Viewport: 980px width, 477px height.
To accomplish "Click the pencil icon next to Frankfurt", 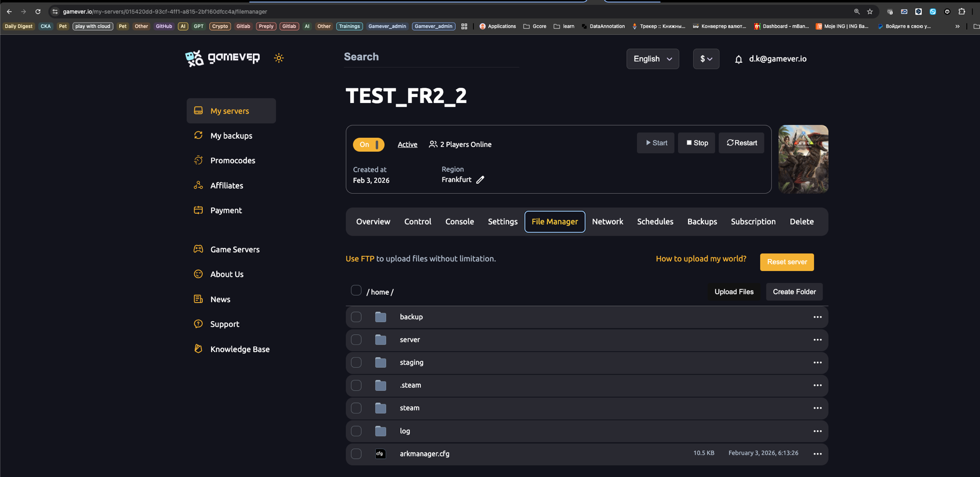I will click(x=480, y=180).
